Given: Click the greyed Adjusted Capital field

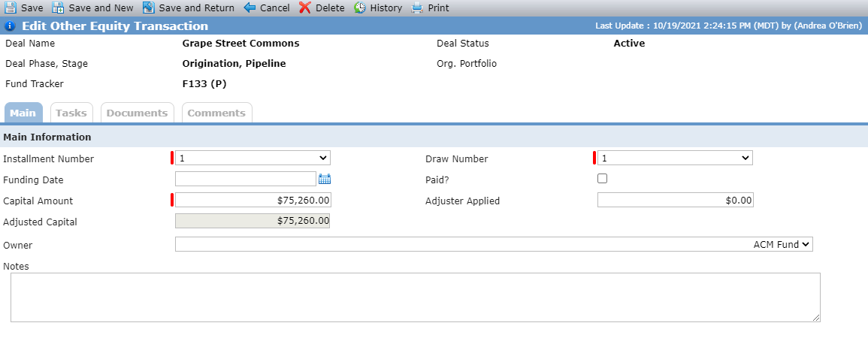Looking at the screenshot, I should click(253, 221).
